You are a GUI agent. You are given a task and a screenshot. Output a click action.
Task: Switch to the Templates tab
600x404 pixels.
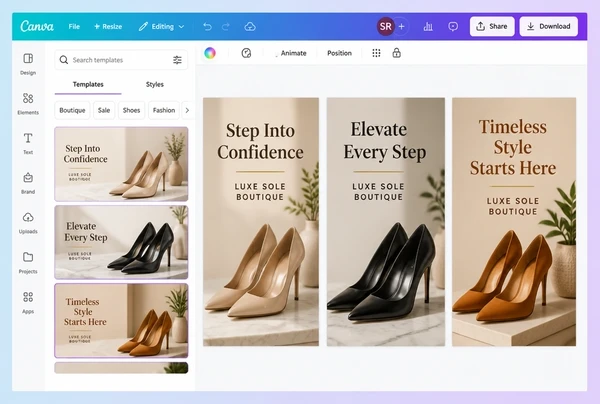click(88, 84)
